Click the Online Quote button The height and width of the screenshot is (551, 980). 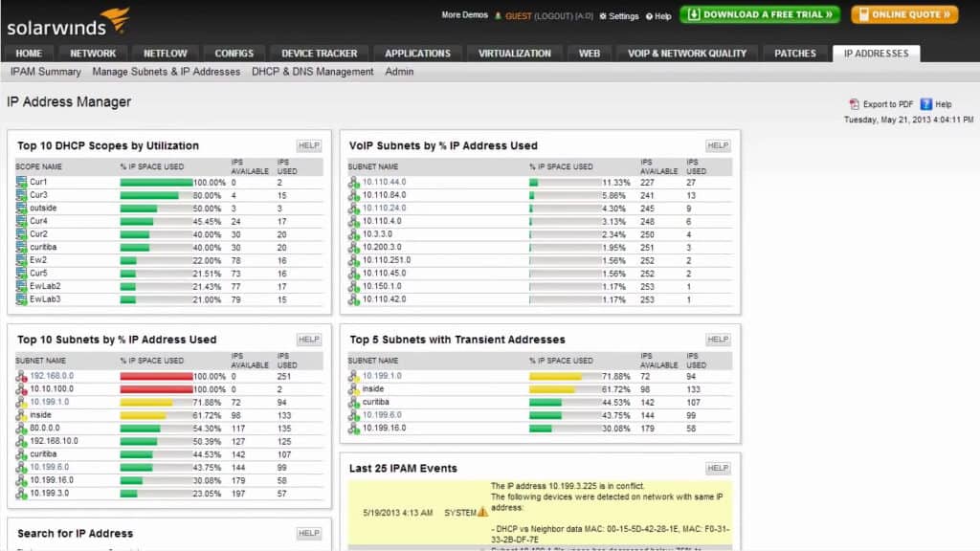[x=904, y=14]
